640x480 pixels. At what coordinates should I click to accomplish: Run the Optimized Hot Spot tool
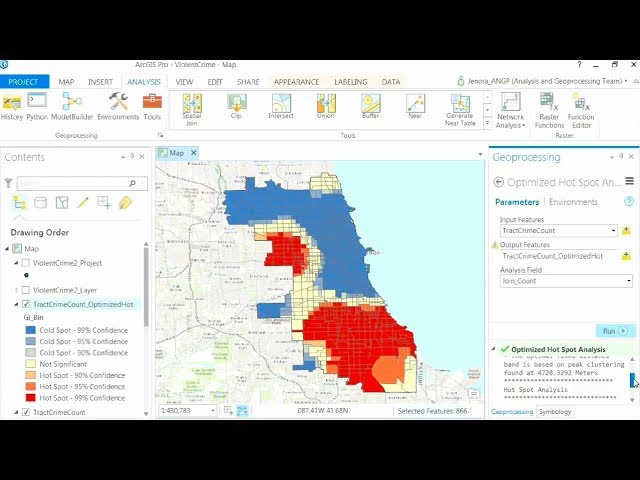pyautogui.click(x=616, y=331)
